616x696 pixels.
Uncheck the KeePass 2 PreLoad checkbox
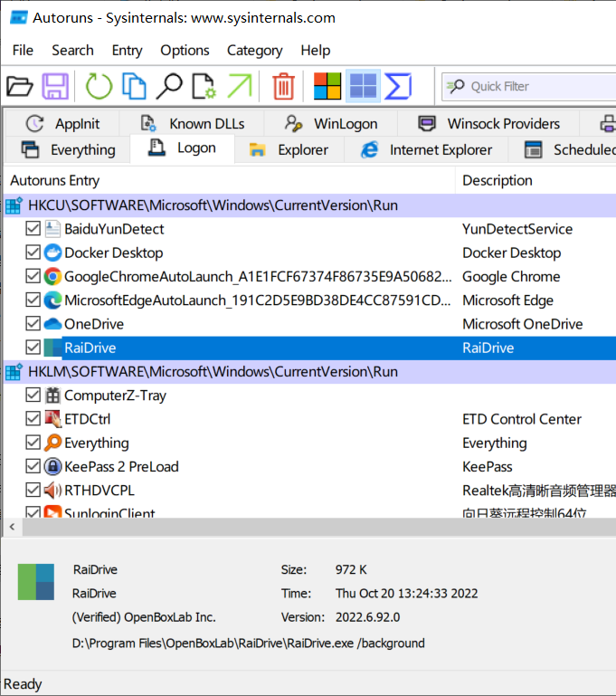click(x=33, y=466)
